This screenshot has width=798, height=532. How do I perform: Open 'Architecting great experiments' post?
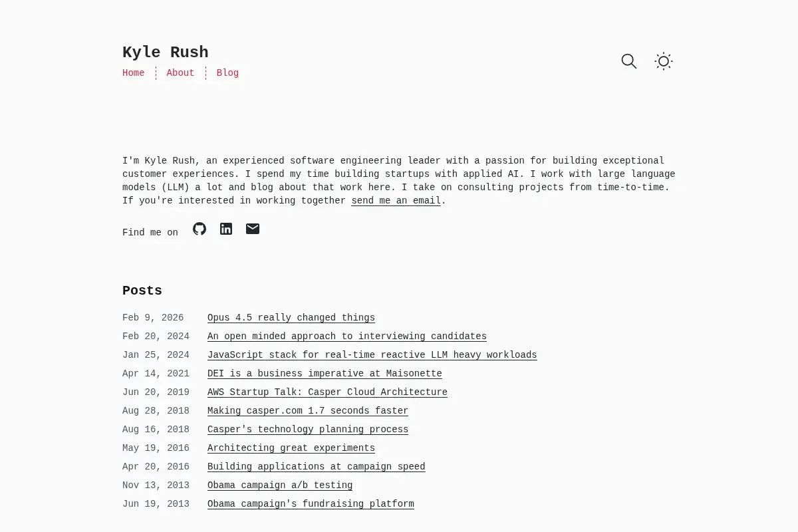[291, 448]
